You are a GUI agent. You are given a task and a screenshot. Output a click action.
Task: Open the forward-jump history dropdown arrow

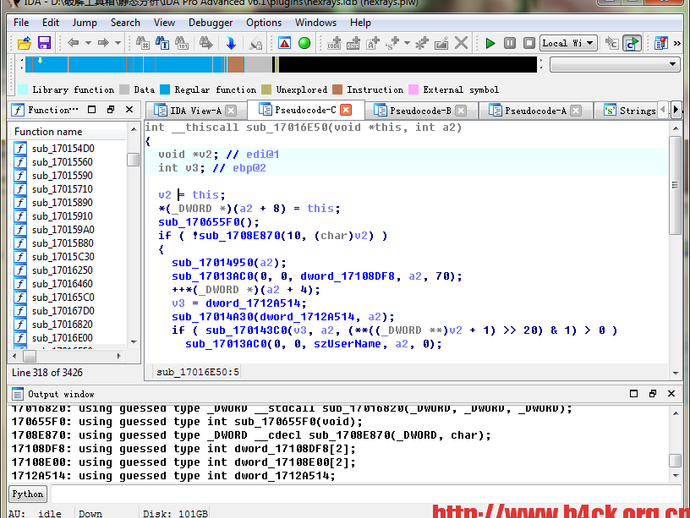point(117,43)
